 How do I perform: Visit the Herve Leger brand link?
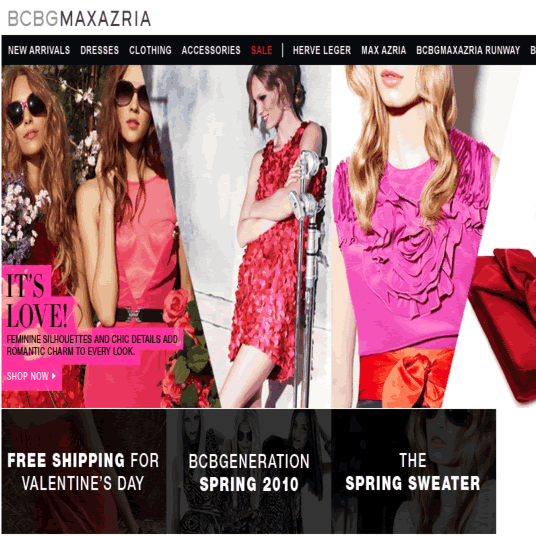[x=322, y=50]
